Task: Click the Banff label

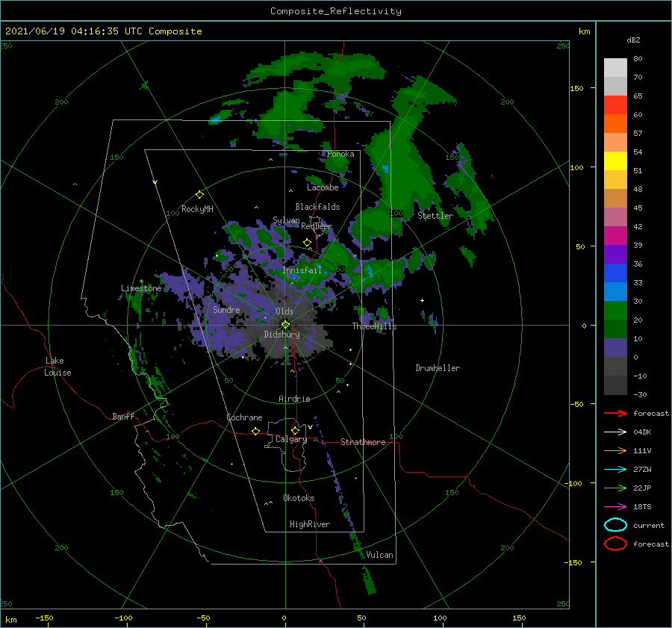Action: pyautogui.click(x=123, y=416)
